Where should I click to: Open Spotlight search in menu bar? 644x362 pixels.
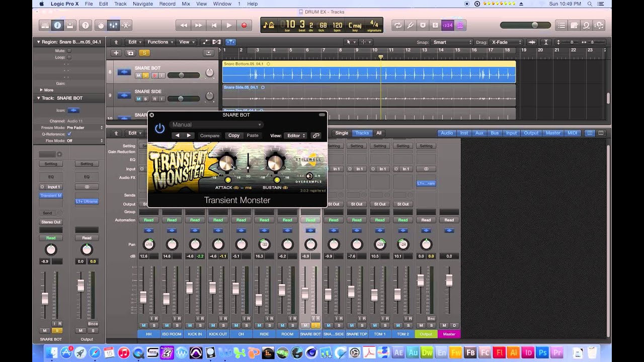point(590,4)
